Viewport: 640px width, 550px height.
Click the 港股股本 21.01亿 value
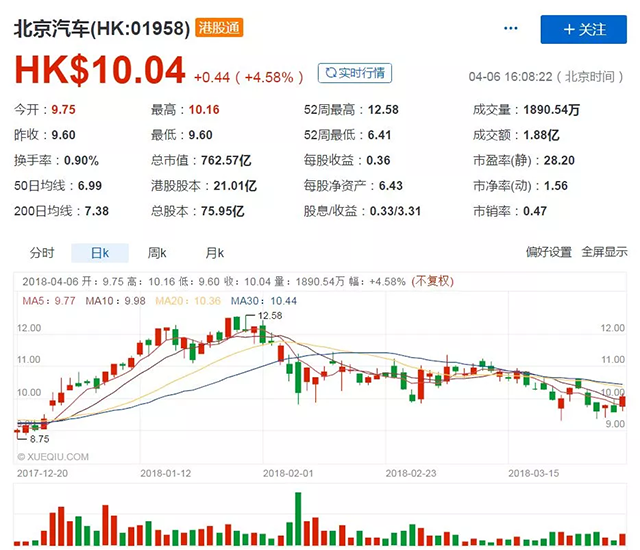235,186
